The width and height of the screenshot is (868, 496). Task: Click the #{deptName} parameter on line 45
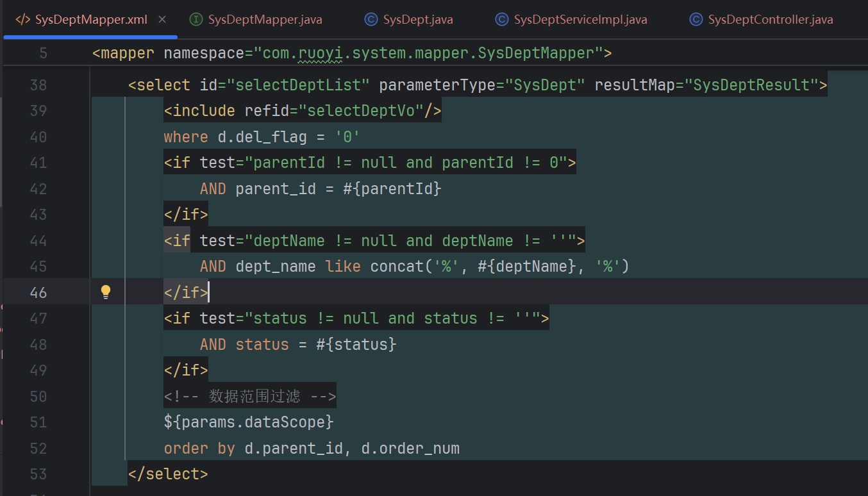click(528, 267)
